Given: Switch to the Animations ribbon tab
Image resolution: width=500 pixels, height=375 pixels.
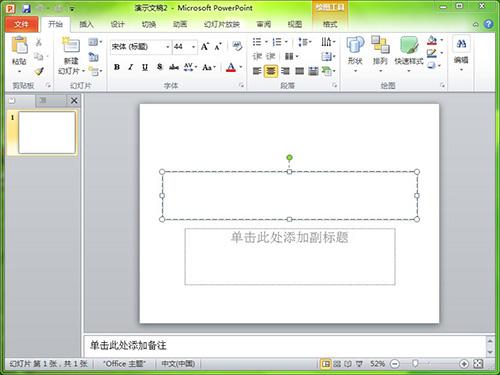Looking at the screenshot, I should (x=180, y=24).
